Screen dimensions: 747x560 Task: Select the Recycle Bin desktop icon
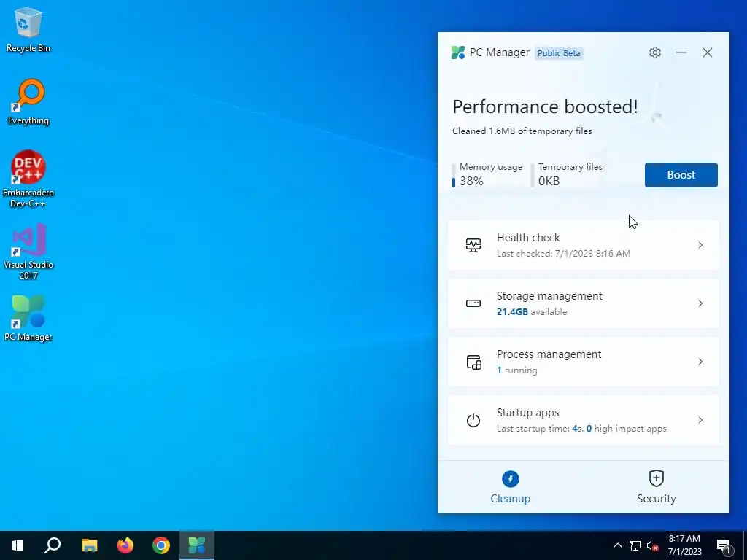click(28, 30)
